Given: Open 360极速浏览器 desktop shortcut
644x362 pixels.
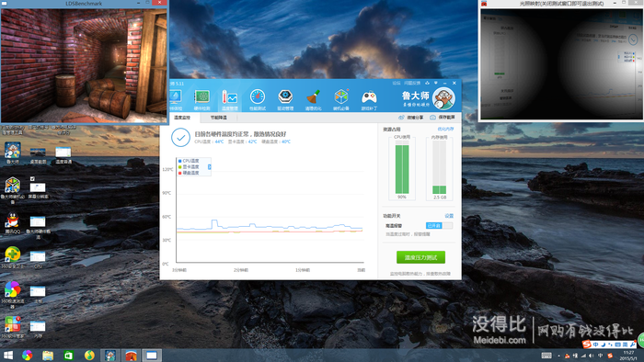Looking at the screenshot, I should pos(12,294).
